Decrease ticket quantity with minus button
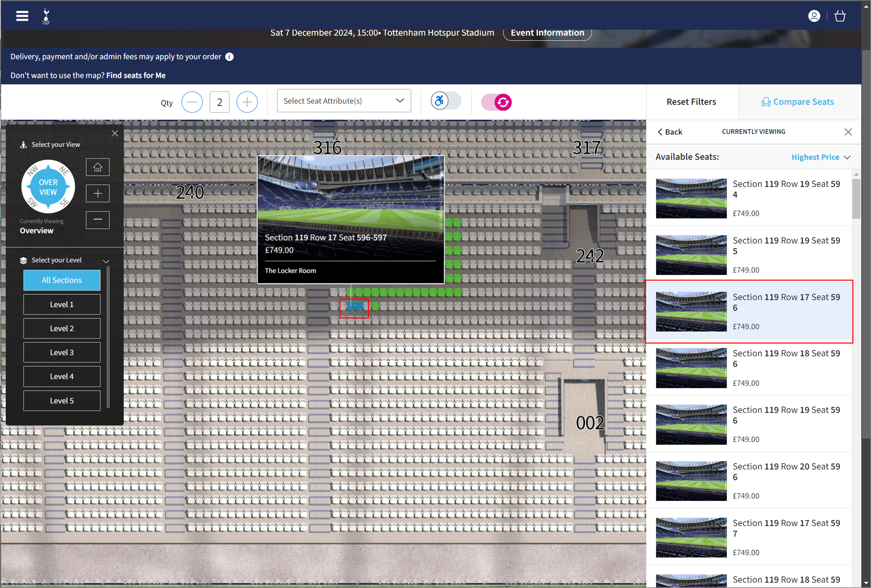Image resolution: width=871 pixels, height=588 pixels. [192, 102]
